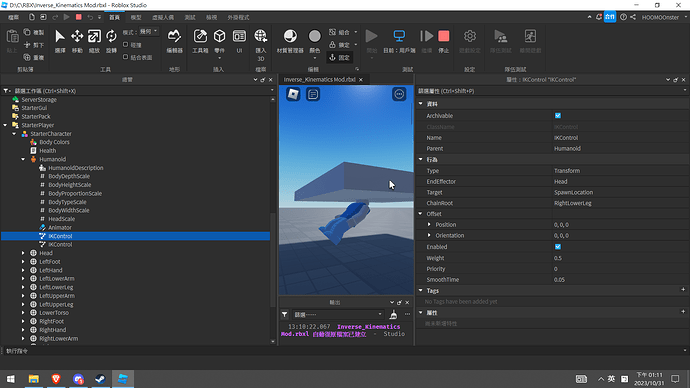The height and width of the screenshot is (388, 690).
Task: Activate the Rotate tool
Action: point(111,41)
